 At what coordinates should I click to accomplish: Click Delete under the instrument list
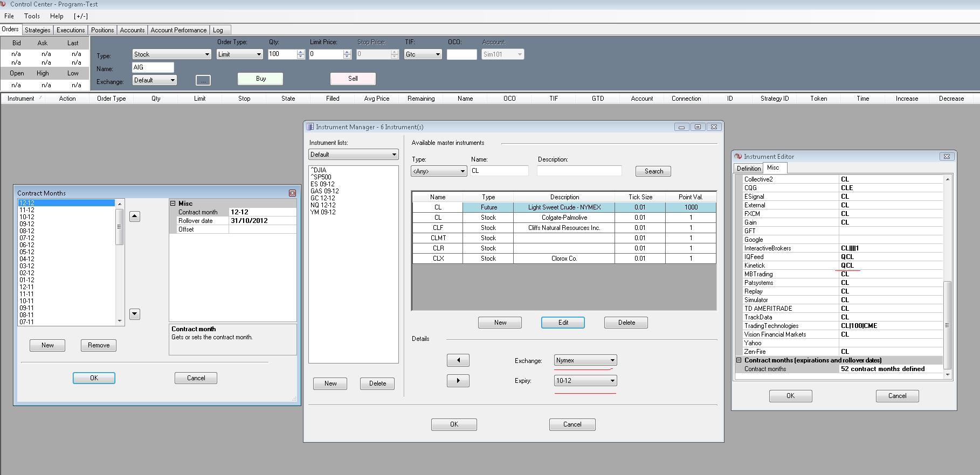point(377,383)
